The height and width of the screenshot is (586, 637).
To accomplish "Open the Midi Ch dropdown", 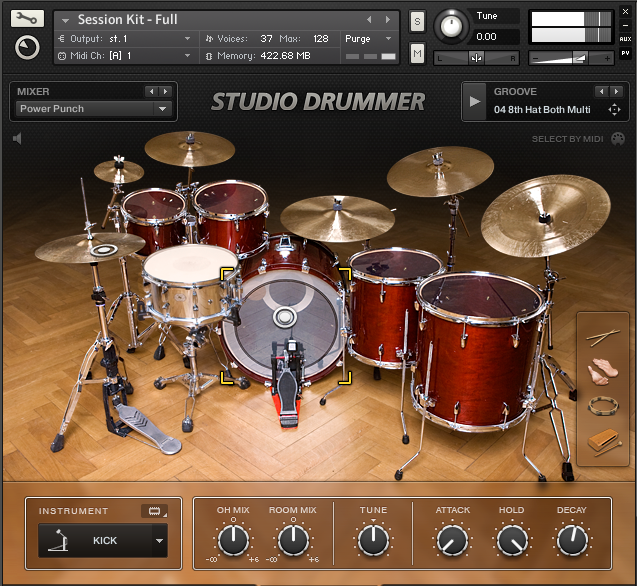I will coord(188,56).
